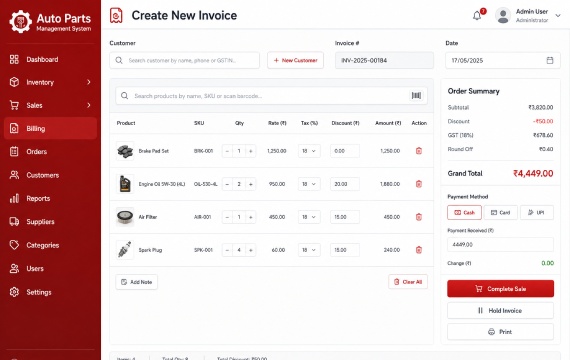Image resolution: width=570 pixels, height=360 pixels.
Task: Decrease Engine Oil quantity
Action: [x=227, y=184]
